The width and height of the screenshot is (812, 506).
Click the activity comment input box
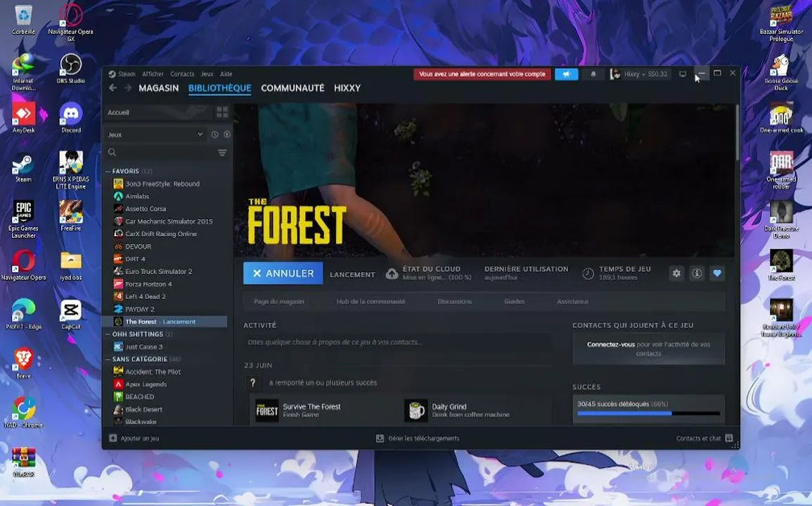coord(397,342)
